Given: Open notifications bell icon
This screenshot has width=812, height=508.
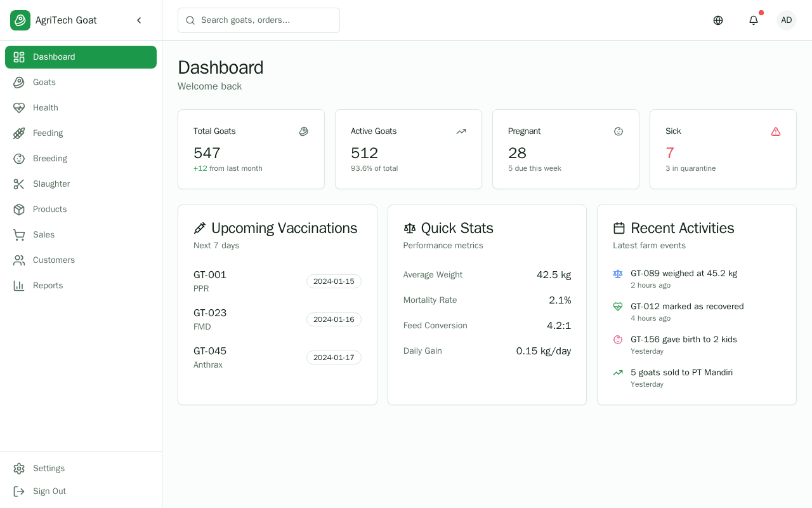Looking at the screenshot, I should (754, 20).
